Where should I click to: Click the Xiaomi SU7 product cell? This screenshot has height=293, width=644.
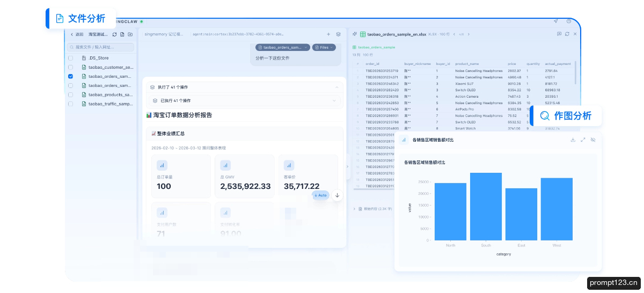[464, 84]
